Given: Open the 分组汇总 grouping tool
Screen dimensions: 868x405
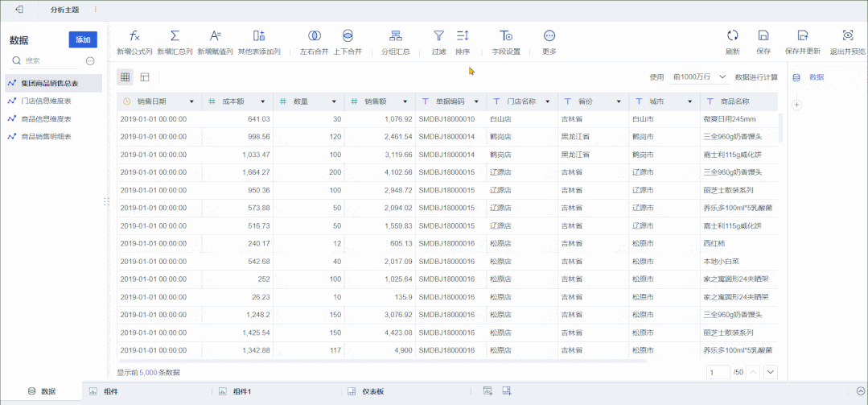Looking at the screenshot, I should [395, 36].
